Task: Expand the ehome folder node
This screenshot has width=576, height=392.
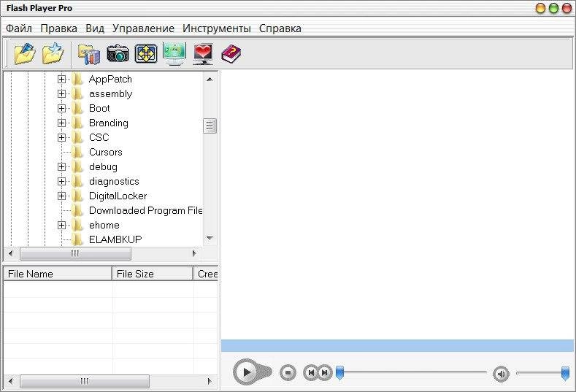Action: tap(62, 226)
